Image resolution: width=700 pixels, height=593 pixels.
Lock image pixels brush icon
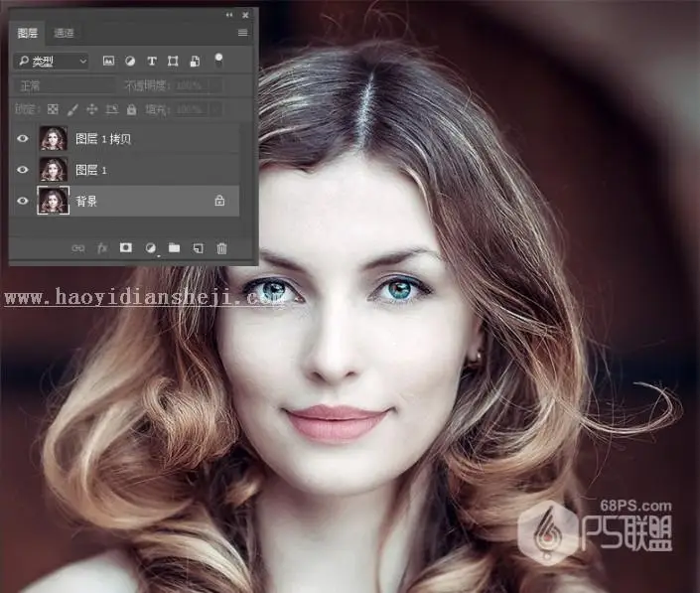click(x=72, y=109)
